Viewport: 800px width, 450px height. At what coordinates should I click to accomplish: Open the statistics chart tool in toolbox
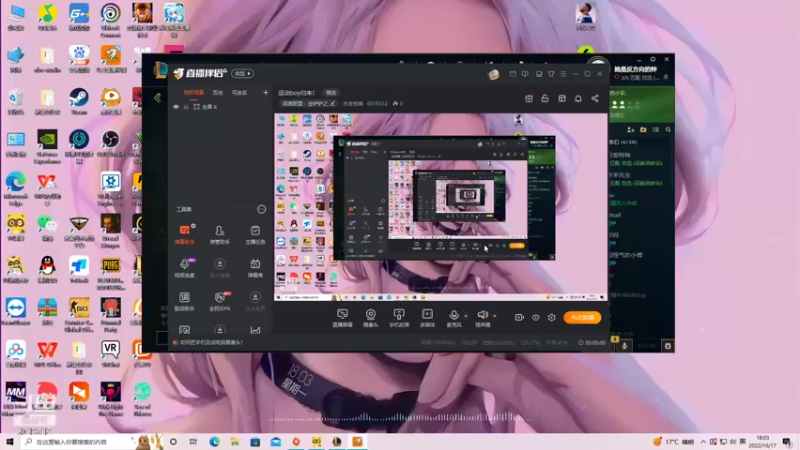(255, 330)
